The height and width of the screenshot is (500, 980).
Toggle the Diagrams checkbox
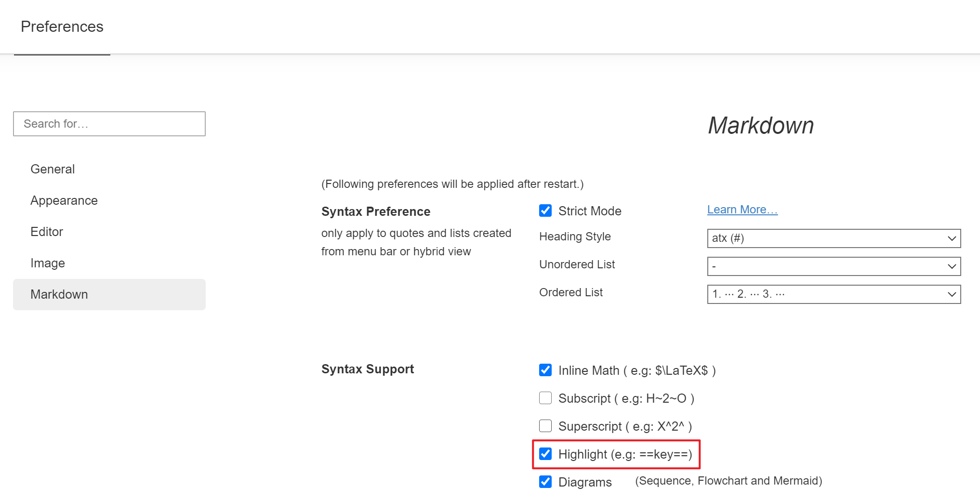click(x=545, y=482)
